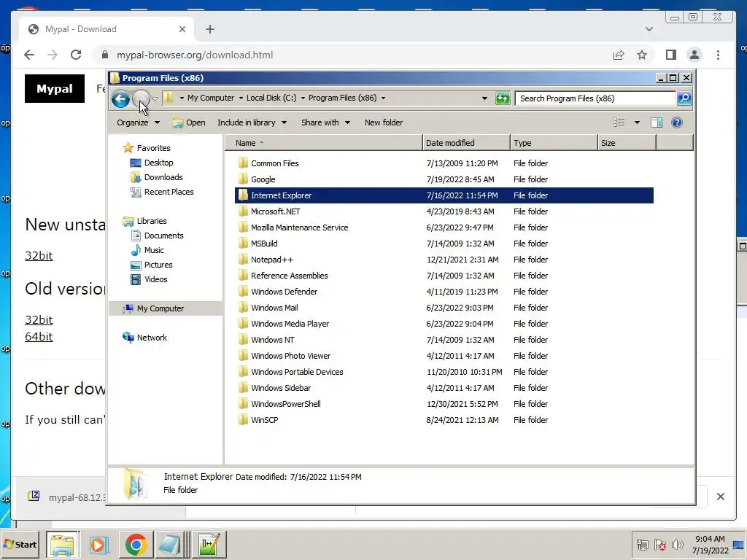The width and height of the screenshot is (747, 560).
Task: Select Network in the navigation pane
Action: point(145,338)
